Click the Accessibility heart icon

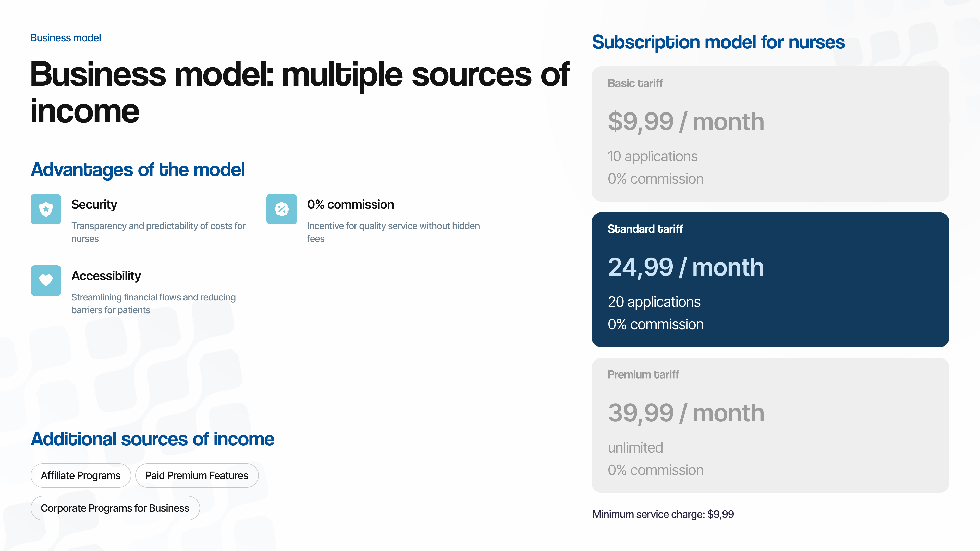pyautogui.click(x=46, y=280)
